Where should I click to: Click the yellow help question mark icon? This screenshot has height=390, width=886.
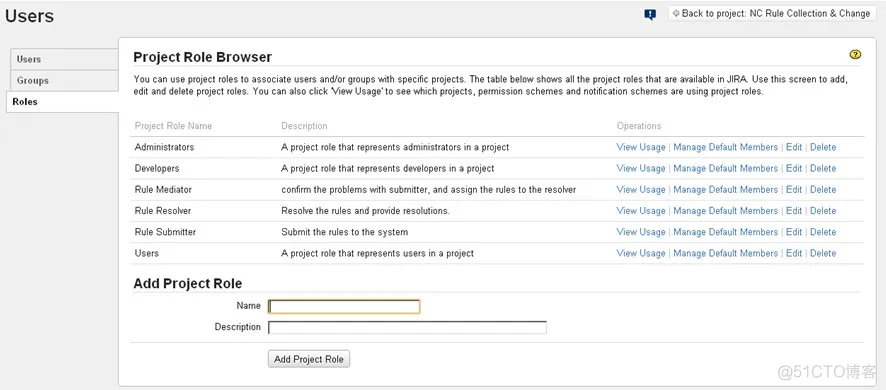click(855, 55)
